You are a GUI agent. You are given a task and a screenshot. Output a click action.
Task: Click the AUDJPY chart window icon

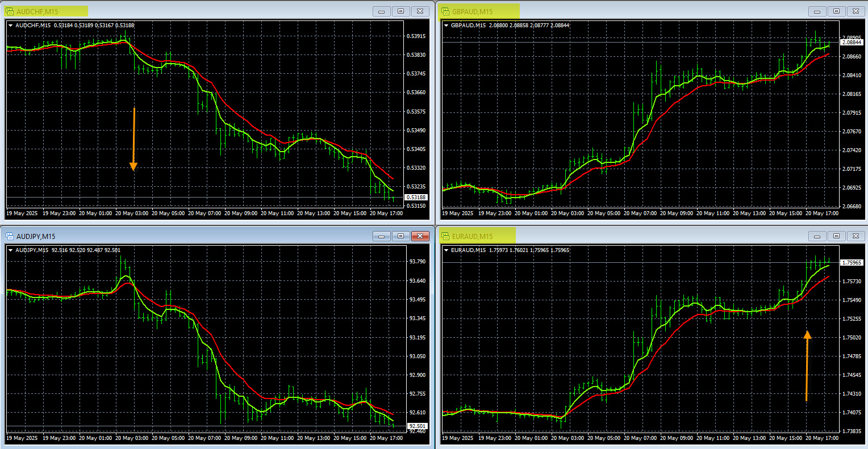coord(10,236)
